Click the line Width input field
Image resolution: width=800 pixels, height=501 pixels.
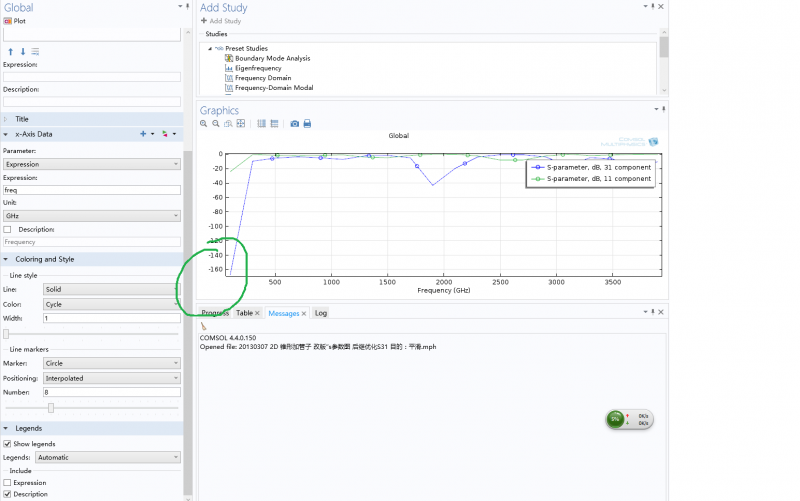coord(112,318)
